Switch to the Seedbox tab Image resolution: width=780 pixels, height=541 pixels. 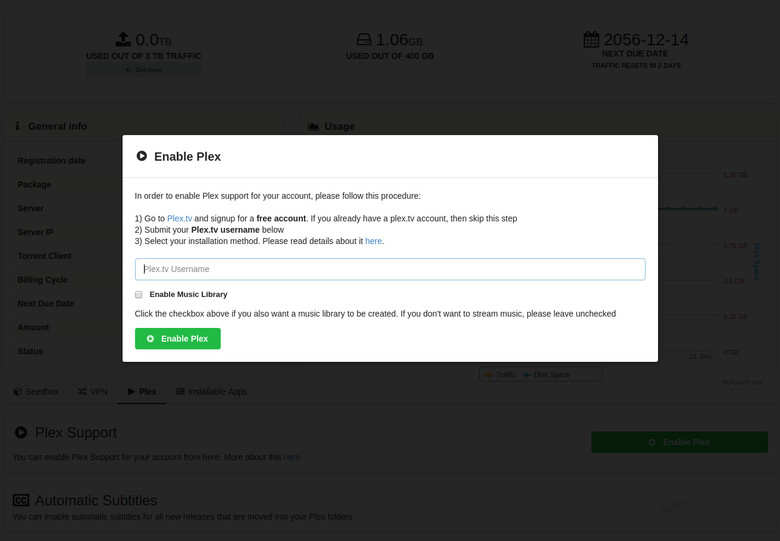click(36, 392)
